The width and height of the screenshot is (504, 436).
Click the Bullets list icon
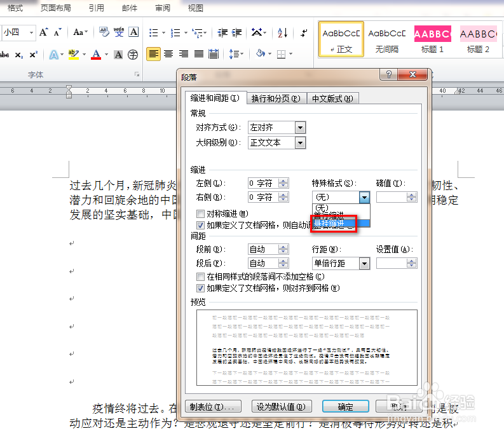[153, 33]
